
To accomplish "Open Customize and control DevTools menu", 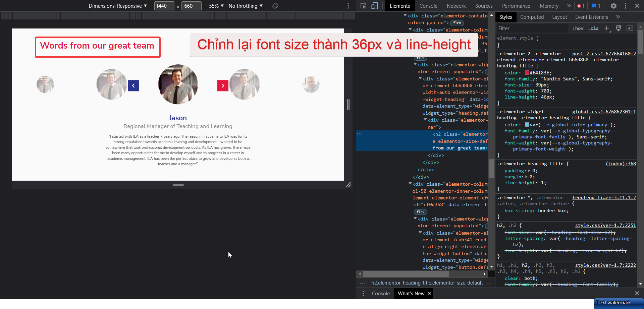I will 626,6.
